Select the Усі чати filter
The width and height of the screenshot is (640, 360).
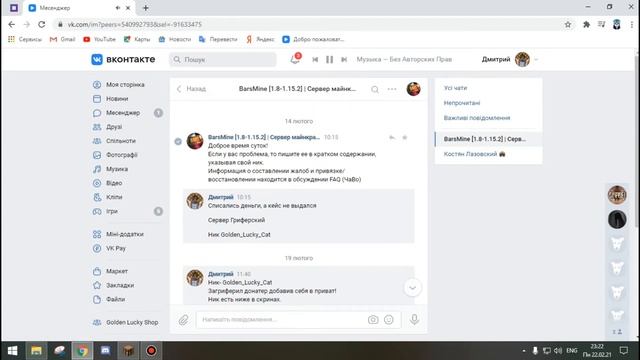click(456, 88)
